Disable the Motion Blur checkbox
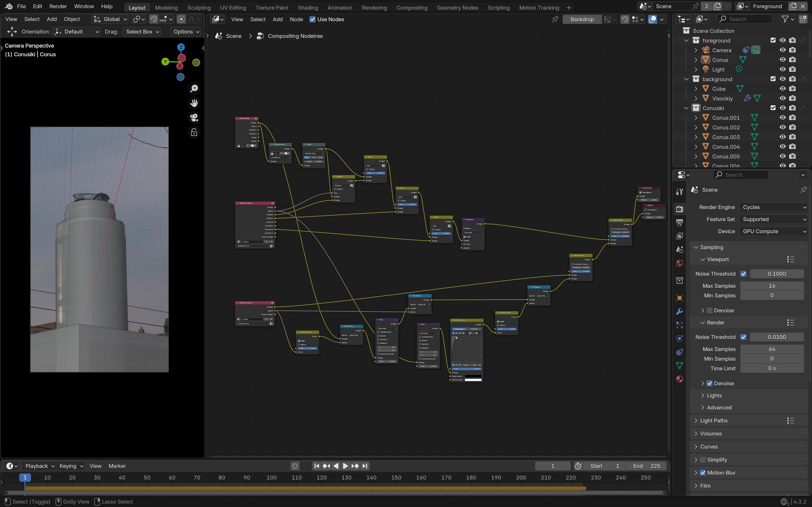The width and height of the screenshot is (812, 507). [703, 473]
